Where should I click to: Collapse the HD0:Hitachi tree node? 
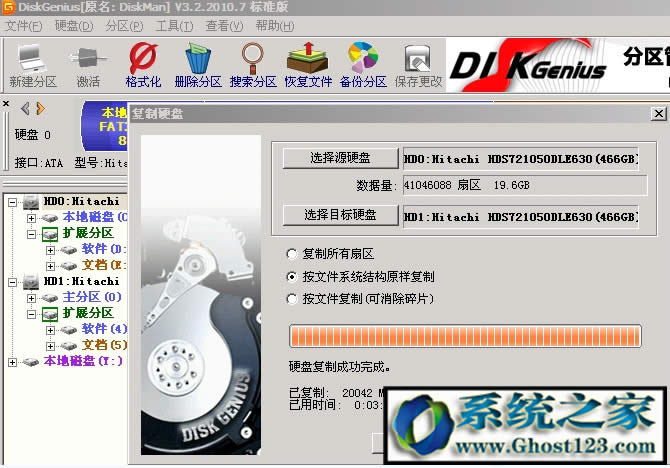[x=13, y=202]
